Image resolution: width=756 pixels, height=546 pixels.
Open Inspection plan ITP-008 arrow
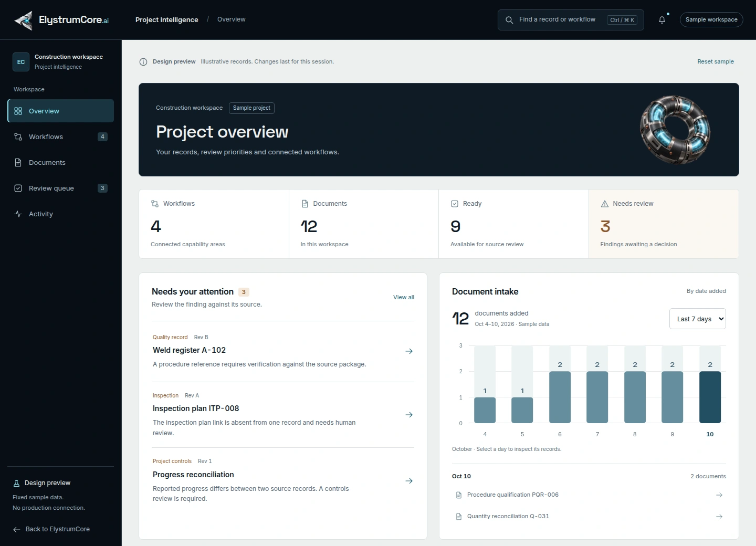(409, 415)
